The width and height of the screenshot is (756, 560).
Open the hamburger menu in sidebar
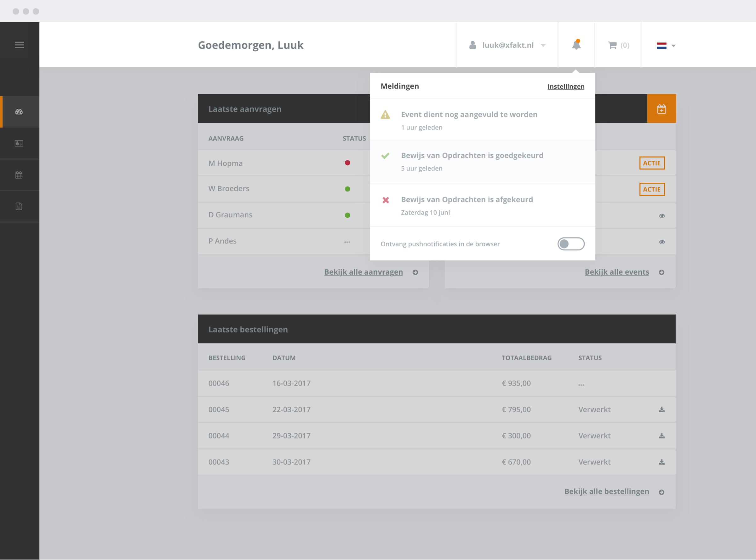19,45
